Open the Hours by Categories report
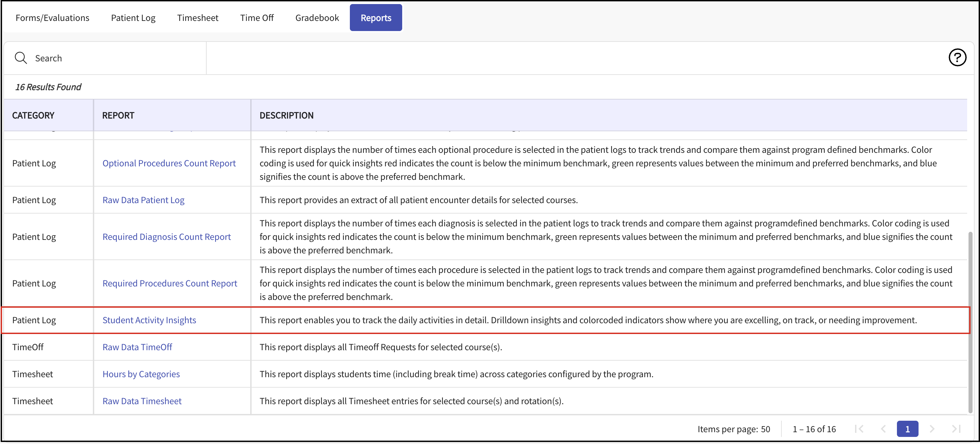This screenshot has height=444, width=980. 141,374
